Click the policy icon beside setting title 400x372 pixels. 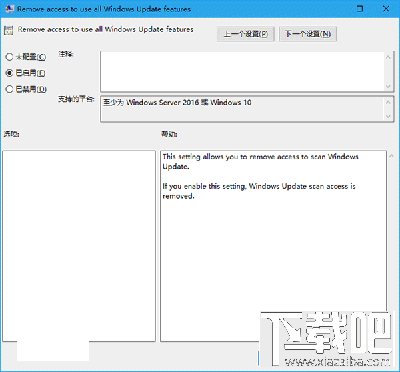point(9,30)
